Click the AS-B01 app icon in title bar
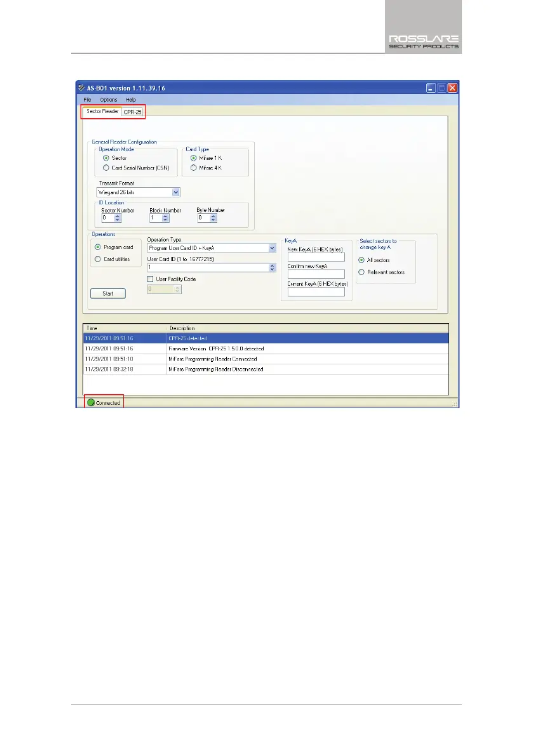The width and height of the screenshot is (533, 756). coord(81,88)
